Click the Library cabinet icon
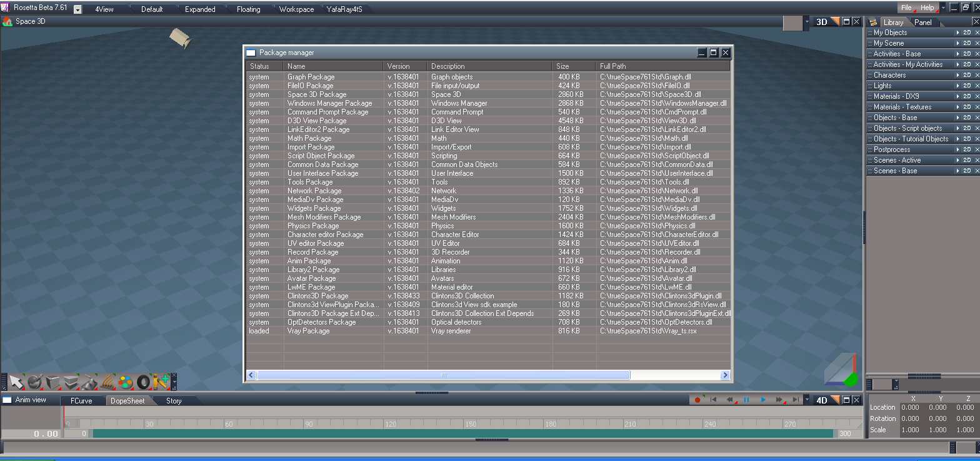This screenshot has width=980, height=461. tap(873, 22)
